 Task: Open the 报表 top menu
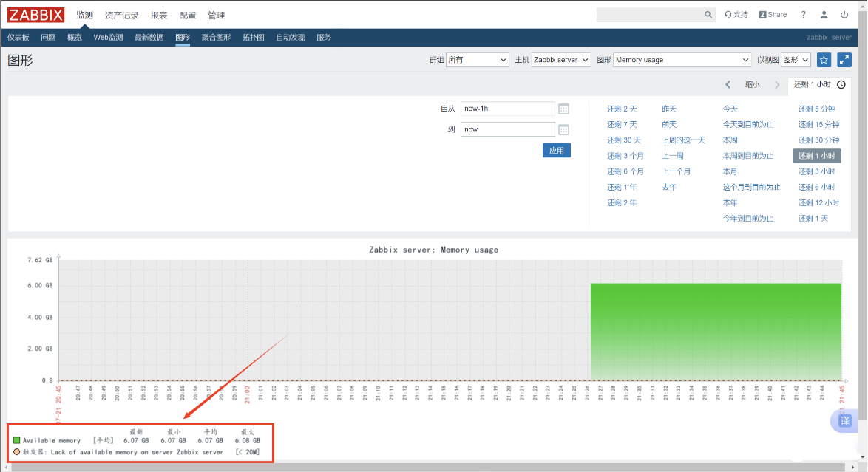159,15
